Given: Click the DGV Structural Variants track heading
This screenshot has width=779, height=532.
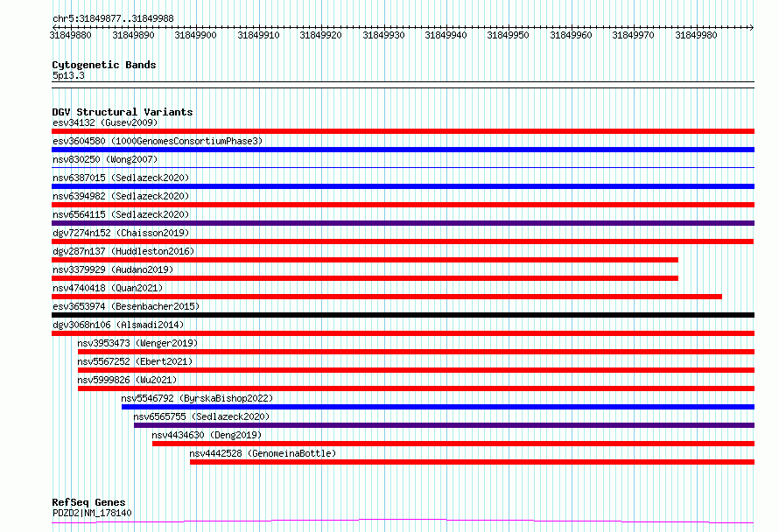Looking at the screenshot, I should click(x=123, y=112).
